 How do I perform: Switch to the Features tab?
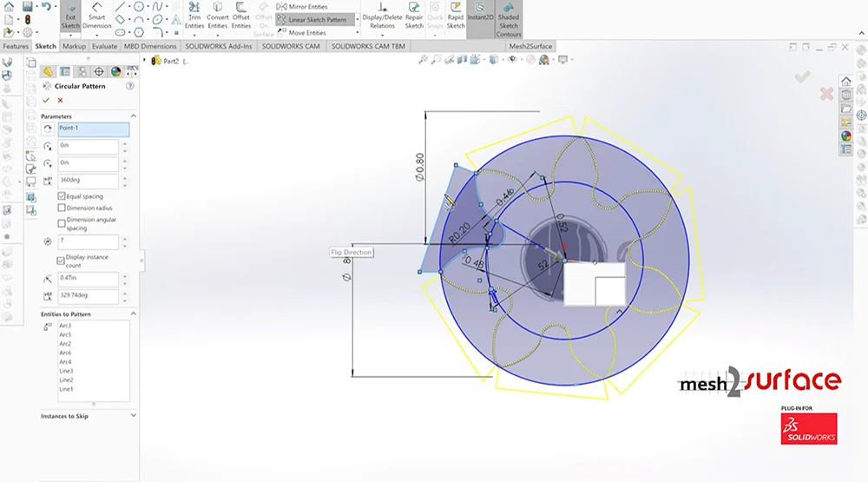pyautogui.click(x=16, y=46)
